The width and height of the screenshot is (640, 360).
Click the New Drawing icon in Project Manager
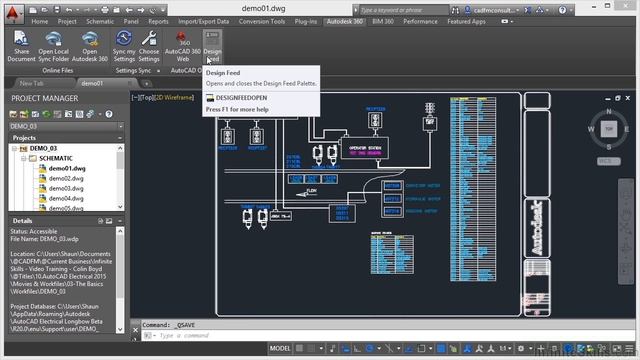[x=35, y=114]
